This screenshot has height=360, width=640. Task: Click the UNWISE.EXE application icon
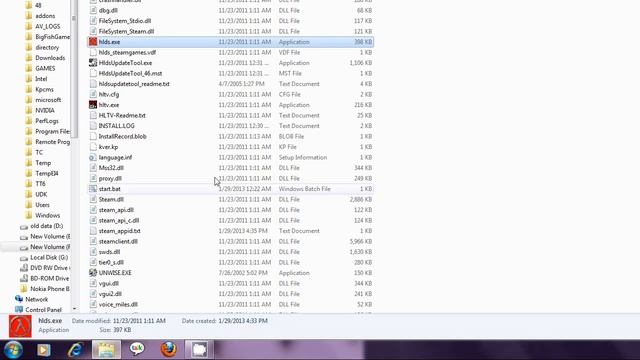coord(93,273)
